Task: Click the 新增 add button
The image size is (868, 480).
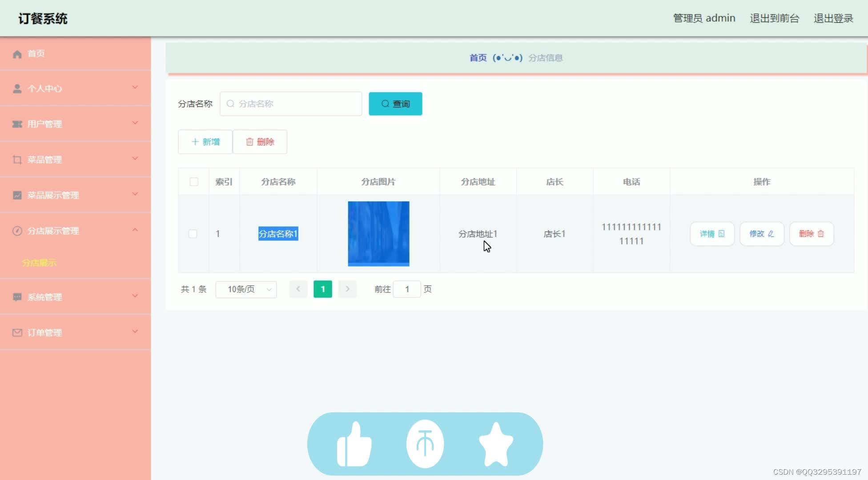Action: click(x=205, y=142)
